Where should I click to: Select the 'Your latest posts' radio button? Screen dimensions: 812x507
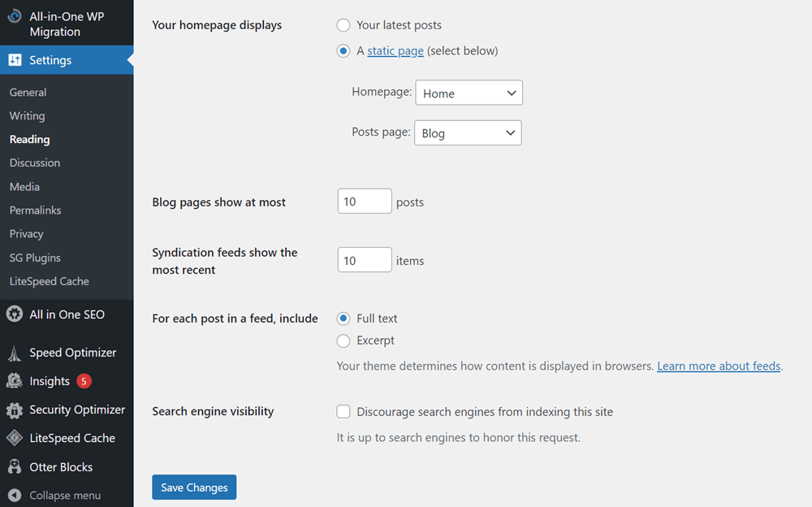pos(343,25)
